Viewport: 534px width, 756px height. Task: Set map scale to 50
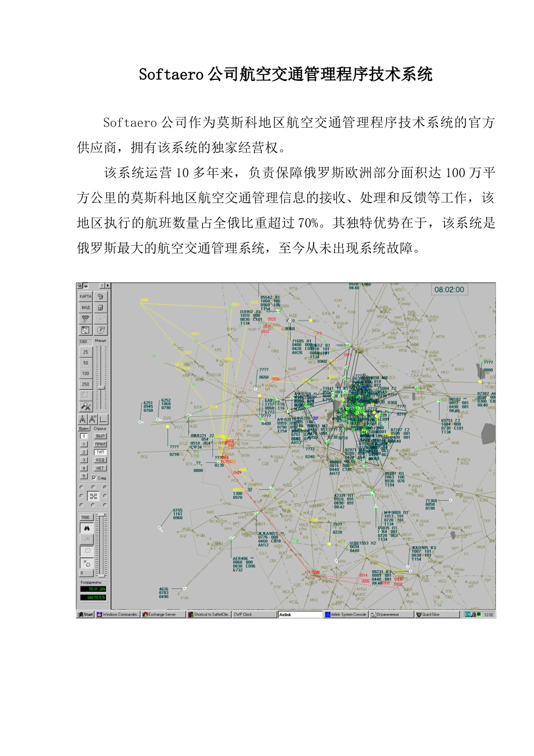click(85, 363)
